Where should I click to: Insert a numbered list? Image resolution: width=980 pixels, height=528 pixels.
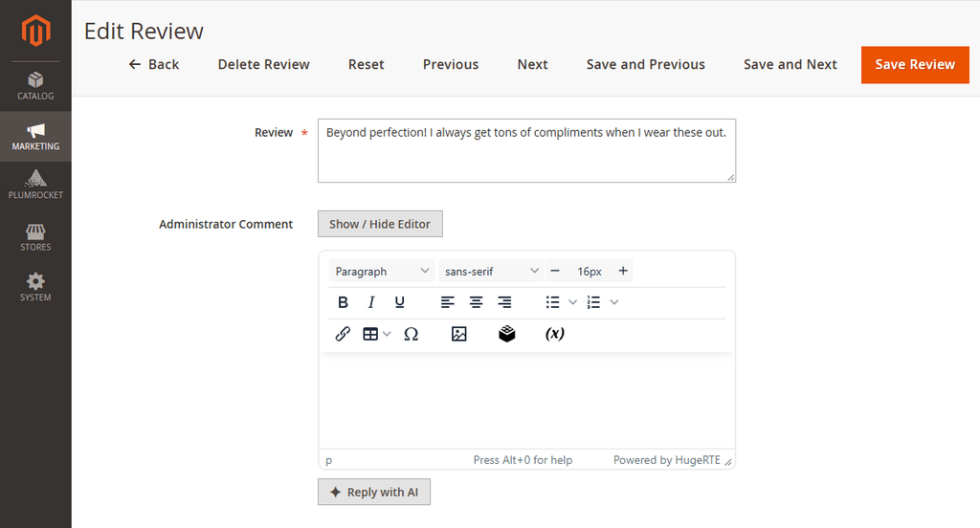click(x=593, y=302)
